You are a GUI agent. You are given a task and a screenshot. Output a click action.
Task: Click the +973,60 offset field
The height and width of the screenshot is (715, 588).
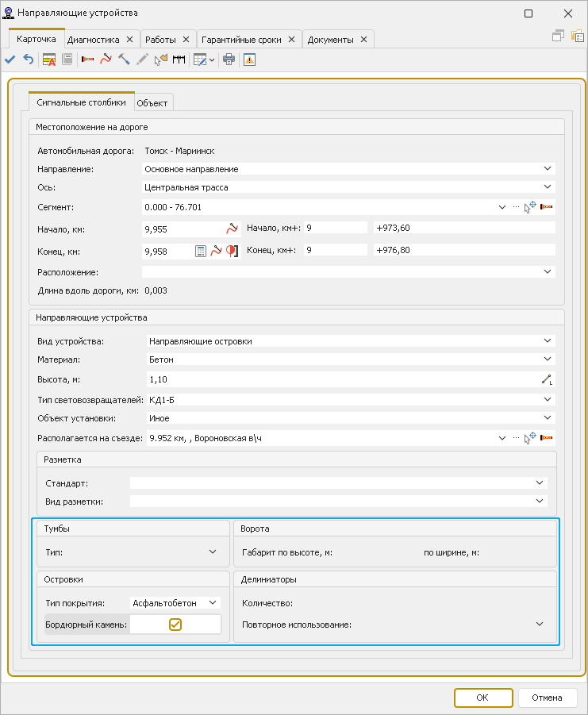pyautogui.click(x=464, y=228)
